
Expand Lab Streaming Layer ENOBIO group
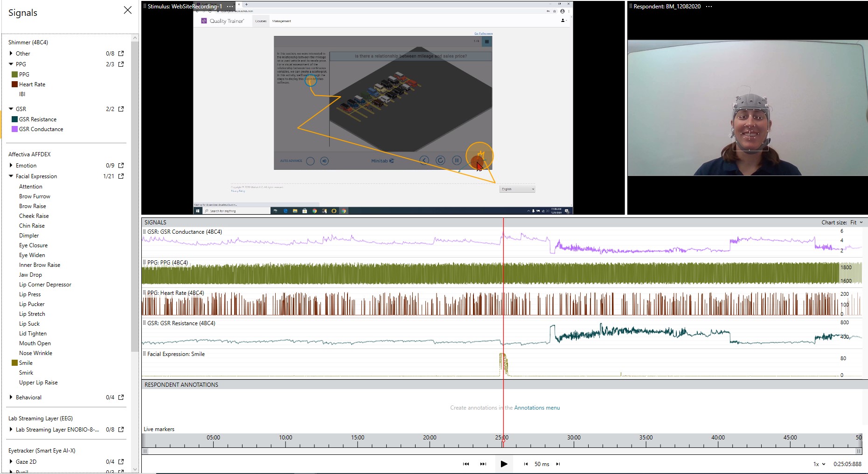pos(11,429)
